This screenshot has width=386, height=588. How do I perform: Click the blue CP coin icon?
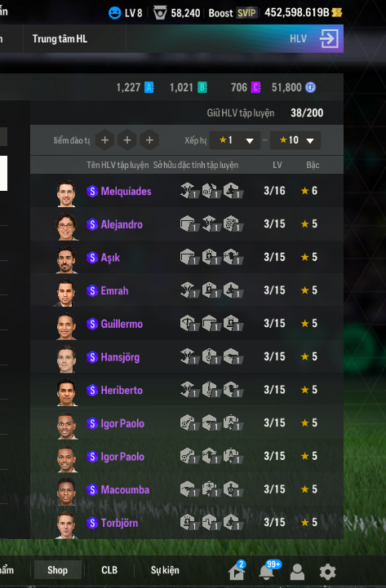click(x=311, y=87)
